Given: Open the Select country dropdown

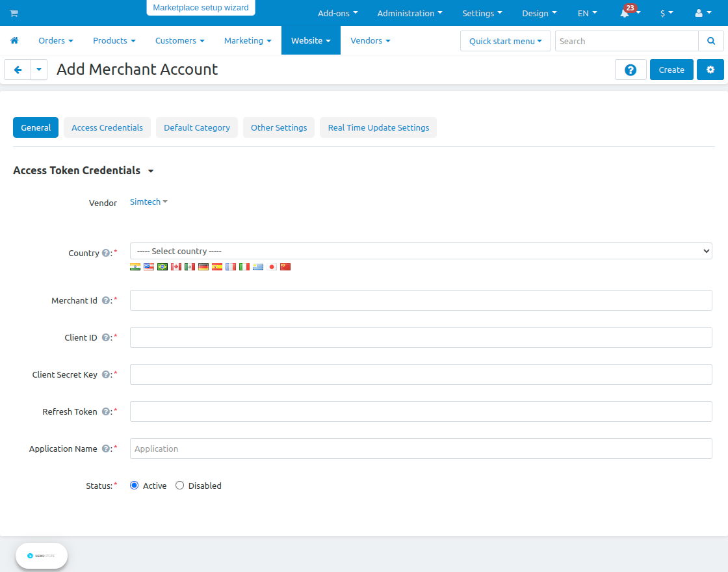Looking at the screenshot, I should pos(421,251).
